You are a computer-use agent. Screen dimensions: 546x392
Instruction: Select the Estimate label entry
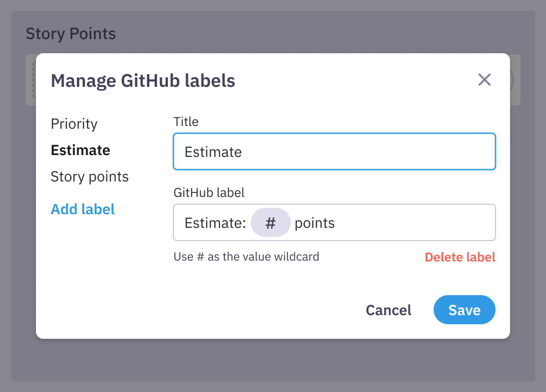81,150
